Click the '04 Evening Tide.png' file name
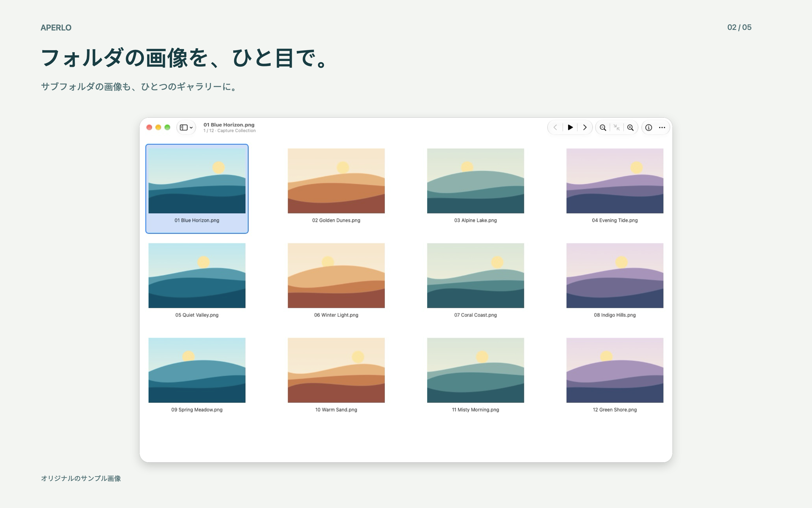Screen dimensions: 812x508 [615, 220]
